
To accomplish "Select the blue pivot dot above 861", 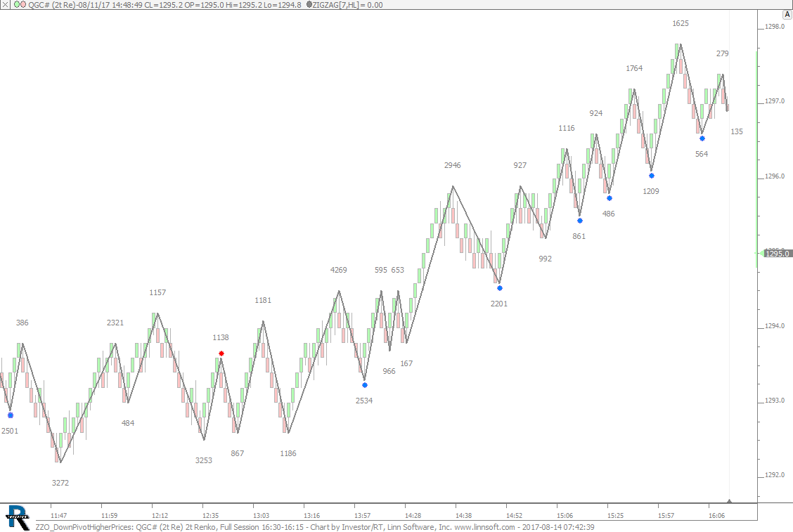I will [x=580, y=221].
